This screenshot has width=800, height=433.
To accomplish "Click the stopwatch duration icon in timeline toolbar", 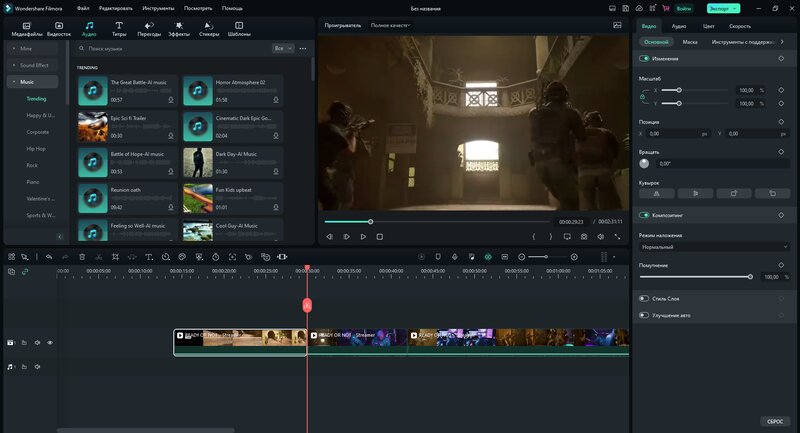I will click(x=215, y=257).
